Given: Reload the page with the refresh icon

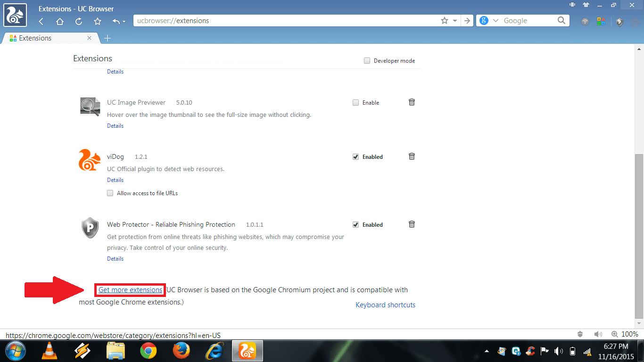Looking at the screenshot, I should pyautogui.click(x=79, y=21).
